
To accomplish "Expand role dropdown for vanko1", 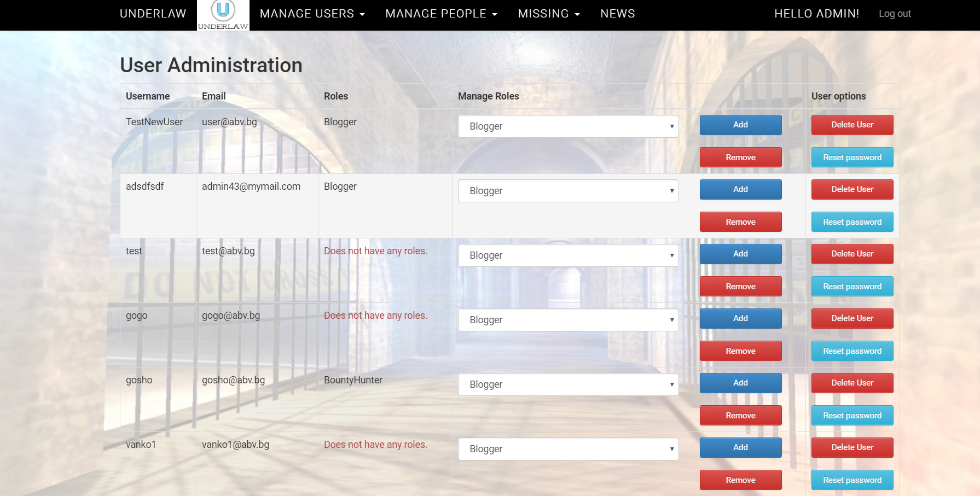I will tap(569, 449).
